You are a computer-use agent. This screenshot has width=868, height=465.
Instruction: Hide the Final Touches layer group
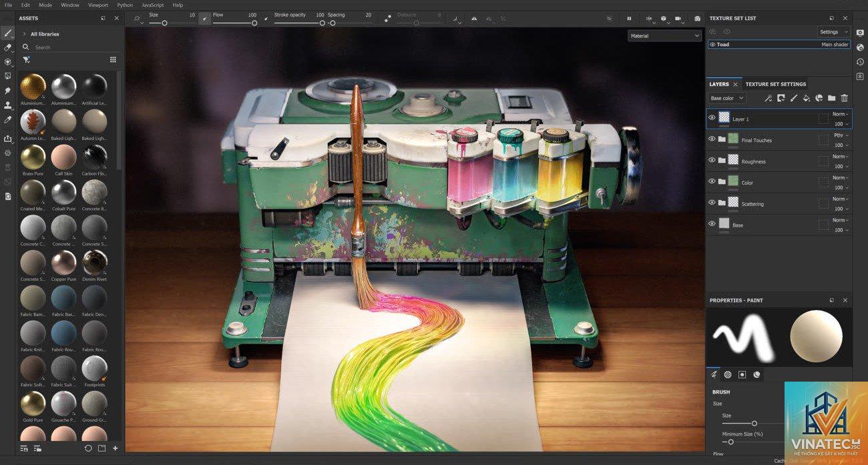712,139
